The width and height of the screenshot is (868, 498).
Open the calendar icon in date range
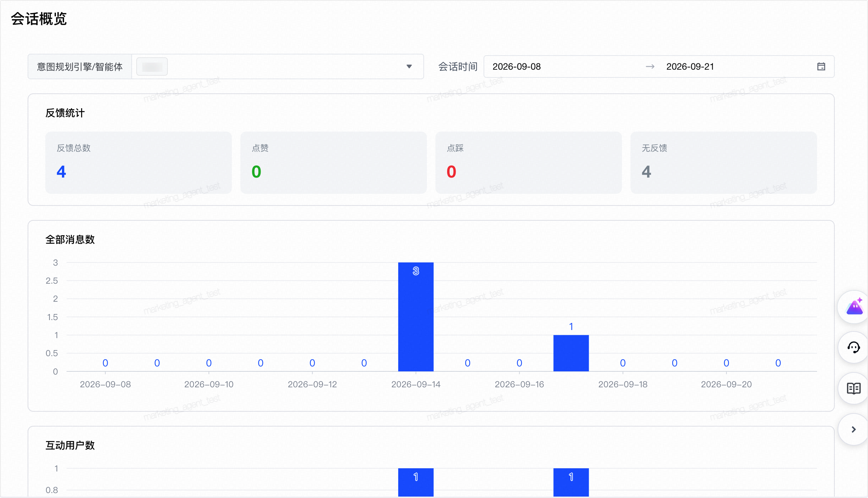pos(821,66)
